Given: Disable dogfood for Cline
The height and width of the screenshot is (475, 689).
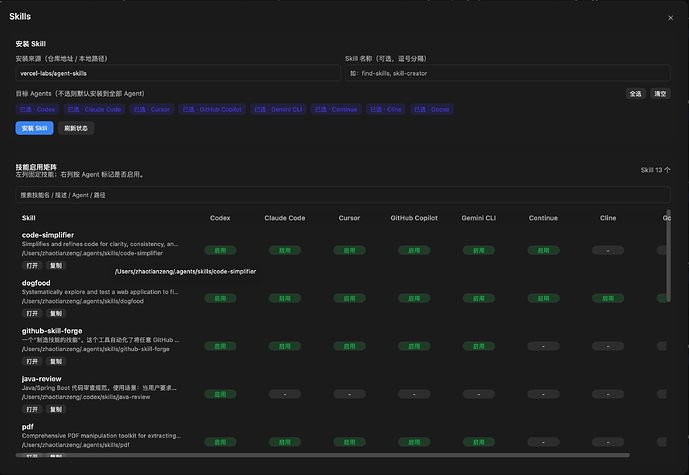Looking at the screenshot, I should [608, 298].
